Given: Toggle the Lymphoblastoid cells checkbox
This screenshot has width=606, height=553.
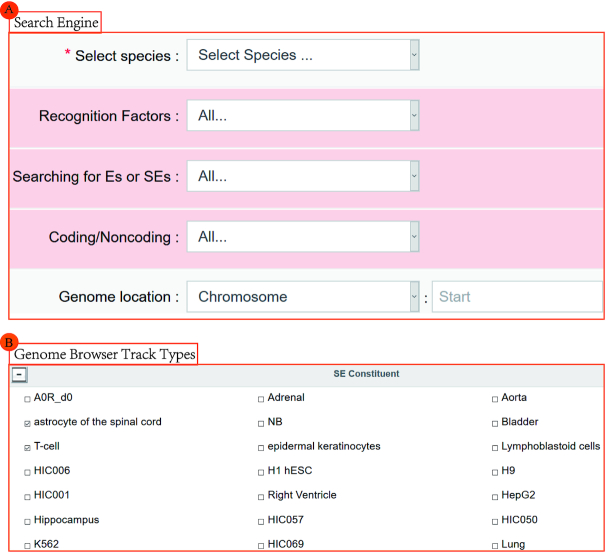Looking at the screenshot, I should (495, 447).
